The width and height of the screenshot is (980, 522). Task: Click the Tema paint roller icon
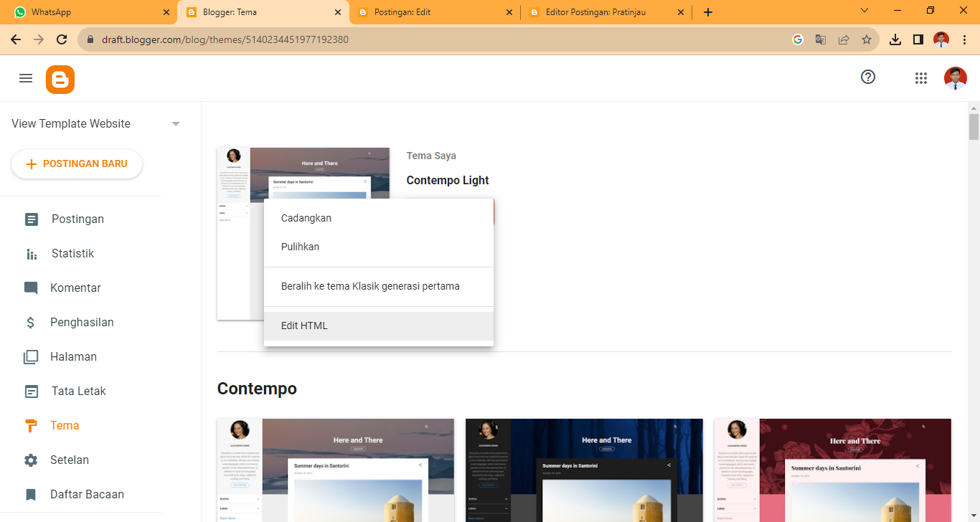[x=31, y=426]
